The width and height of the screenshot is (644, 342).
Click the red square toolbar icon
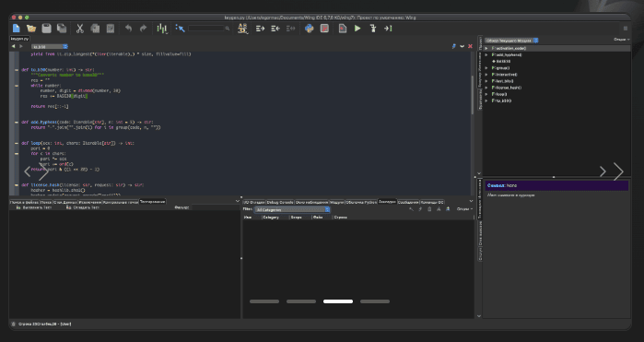(x=324, y=29)
